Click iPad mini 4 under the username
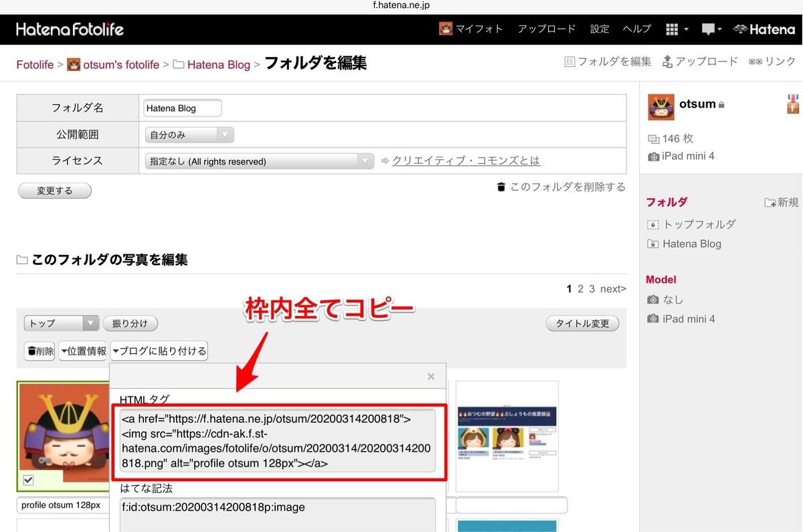 point(681,156)
